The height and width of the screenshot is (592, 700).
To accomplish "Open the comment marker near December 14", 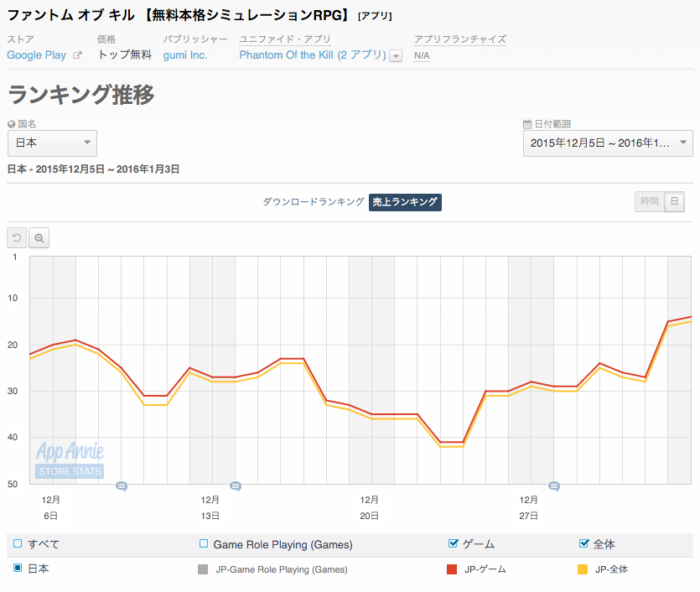I will [236, 486].
